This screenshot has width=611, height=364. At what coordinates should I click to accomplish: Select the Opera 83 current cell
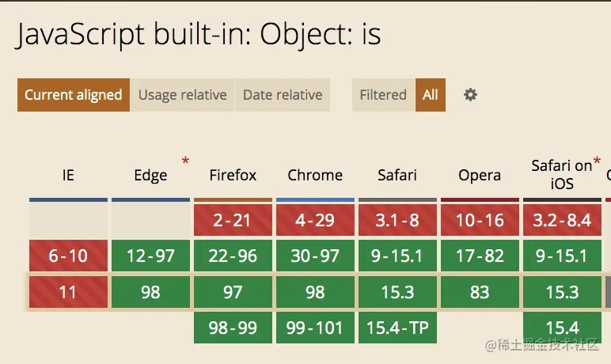[480, 292]
